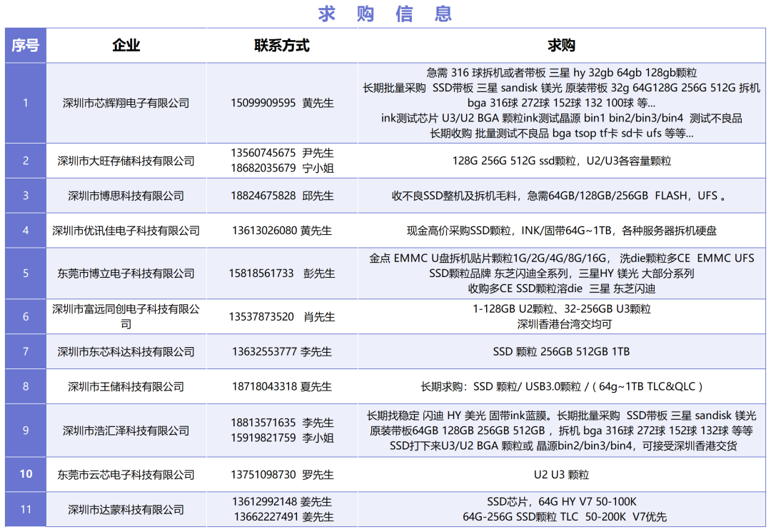Click the title 求购信息
This screenshot has width=771, height=532.
coord(385,14)
